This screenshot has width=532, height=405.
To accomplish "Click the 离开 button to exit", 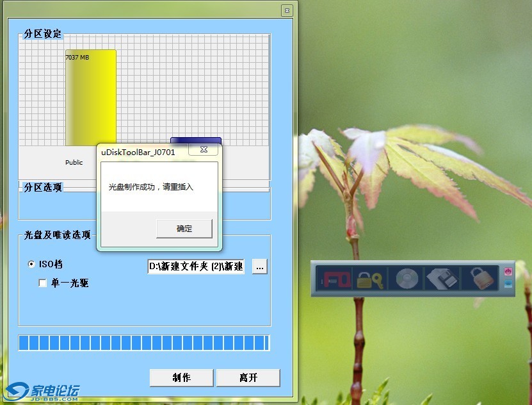I will (x=248, y=377).
